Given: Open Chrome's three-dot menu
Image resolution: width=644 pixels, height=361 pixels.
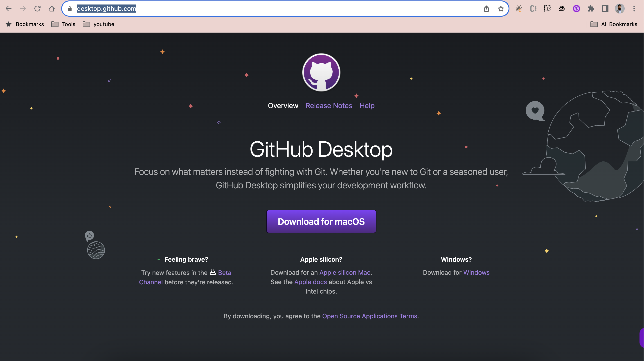Looking at the screenshot, I should (x=634, y=9).
